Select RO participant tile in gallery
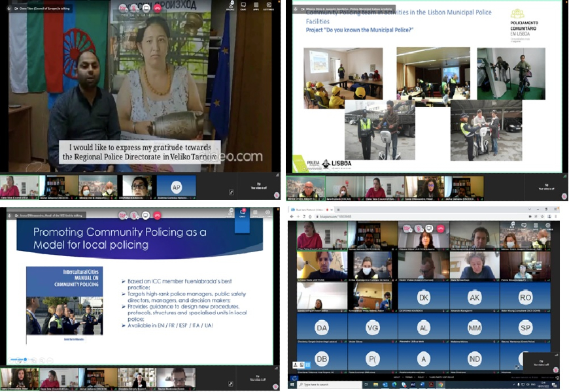 [x=525, y=297]
